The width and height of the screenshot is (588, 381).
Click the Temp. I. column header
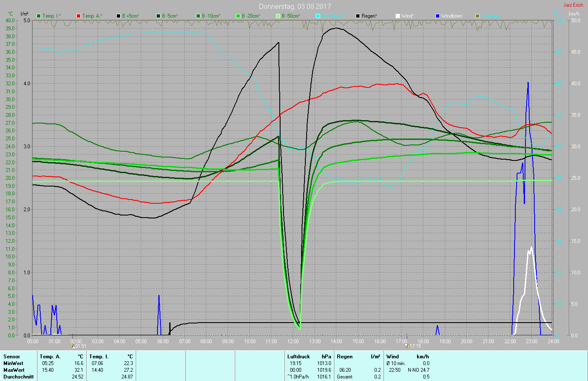click(99, 357)
